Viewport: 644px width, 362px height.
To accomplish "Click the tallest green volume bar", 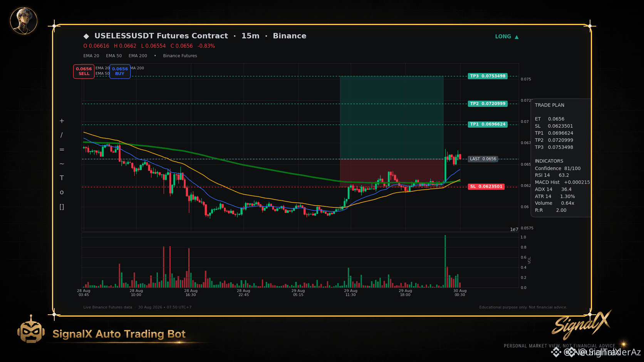I will 445,261.
